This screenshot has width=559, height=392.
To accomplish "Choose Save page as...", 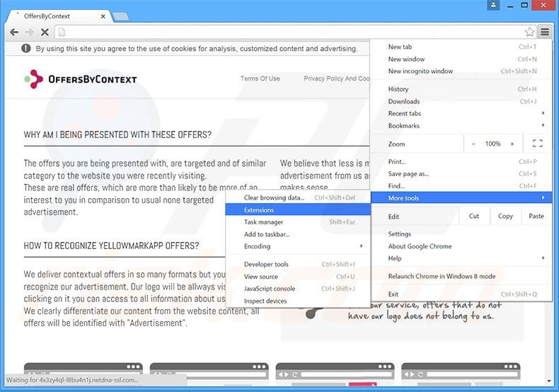I will 461,174.
